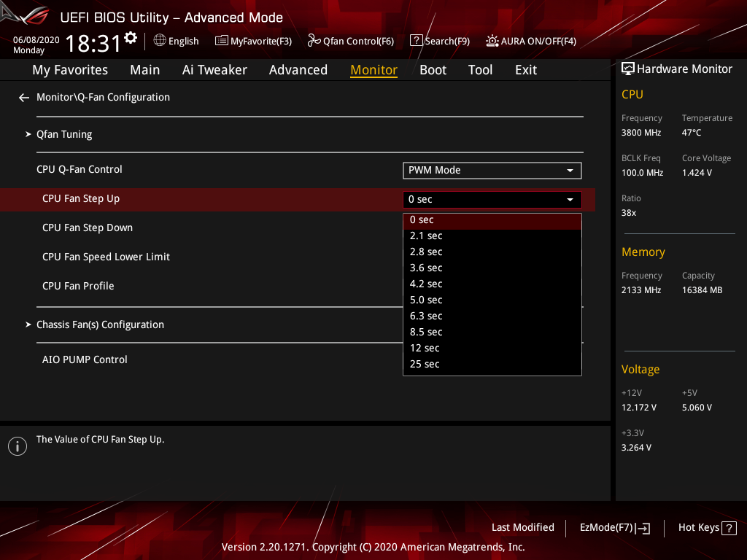Click the Search(F9) question mark icon
The width and height of the screenshot is (747, 560).
click(x=416, y=41)
